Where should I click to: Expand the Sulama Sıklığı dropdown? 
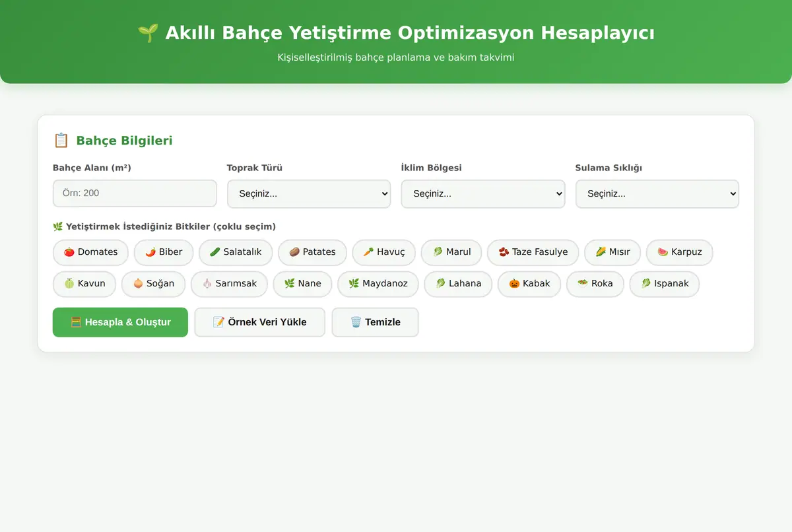point(657,194)
